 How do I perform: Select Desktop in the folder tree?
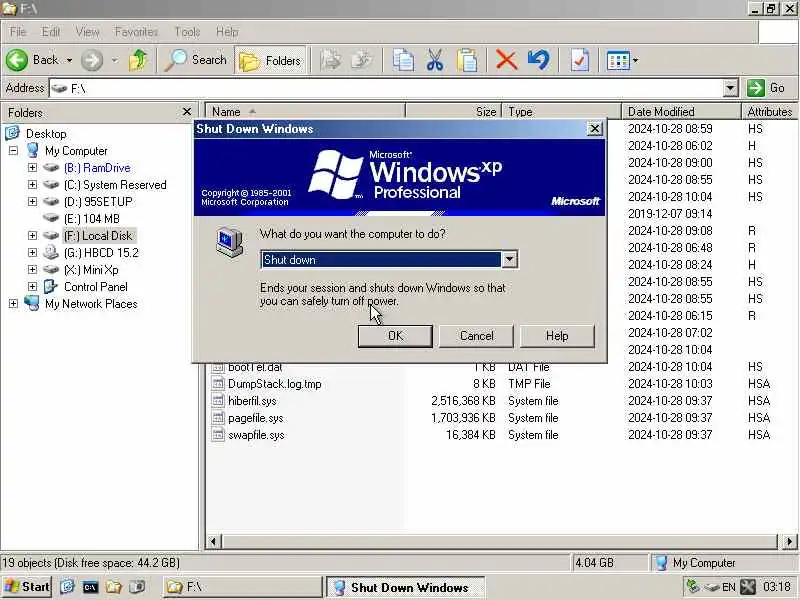(x=46, y=134)
